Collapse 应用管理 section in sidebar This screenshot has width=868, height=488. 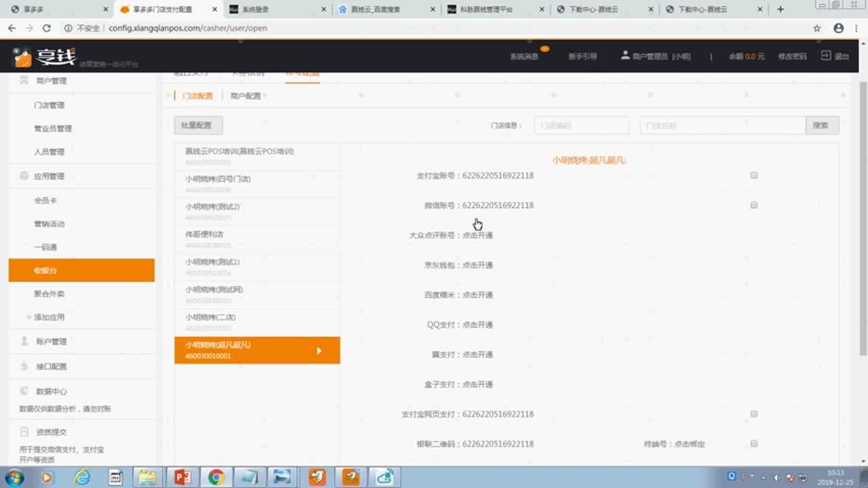click(49, 176)
